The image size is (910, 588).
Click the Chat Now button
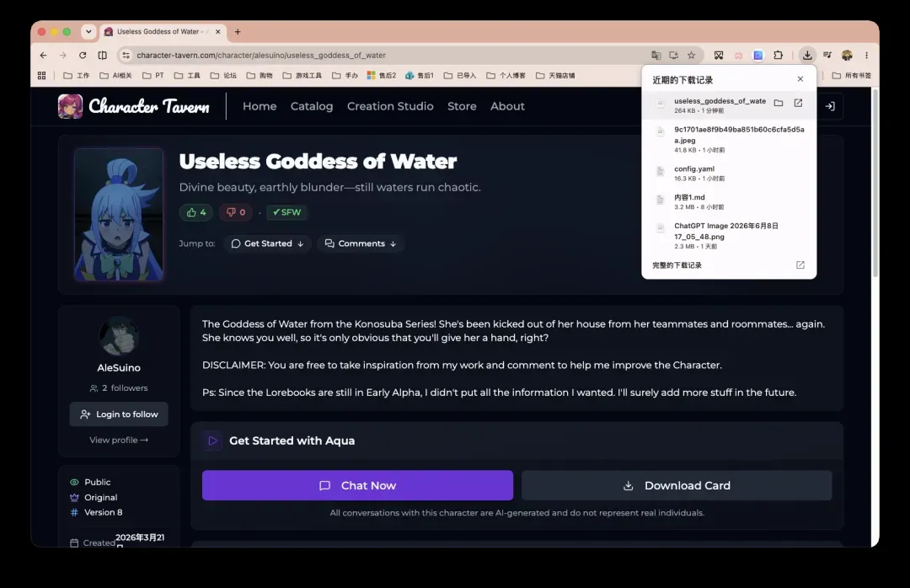tap(357, 485)
